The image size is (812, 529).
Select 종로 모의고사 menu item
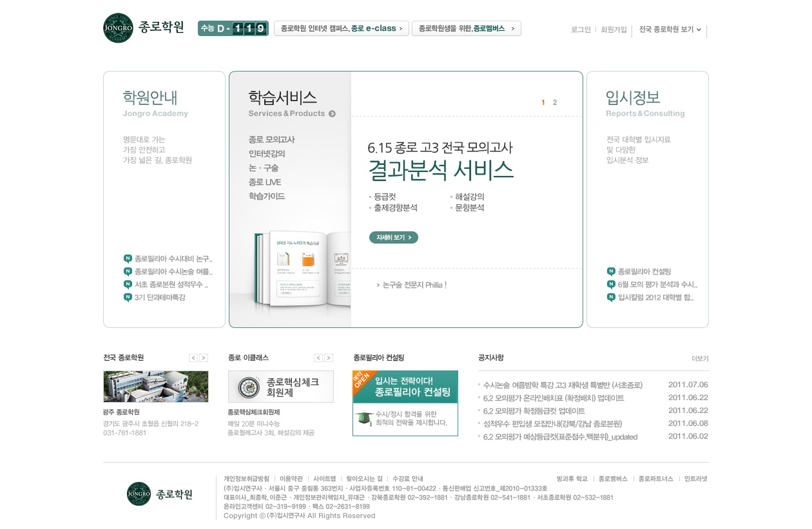pos(271,140)
